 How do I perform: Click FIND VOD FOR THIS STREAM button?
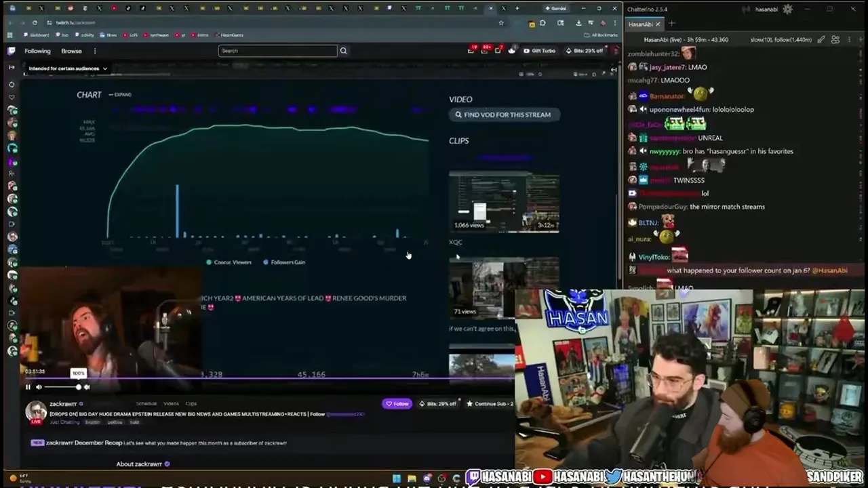click(x=503, y=115)
